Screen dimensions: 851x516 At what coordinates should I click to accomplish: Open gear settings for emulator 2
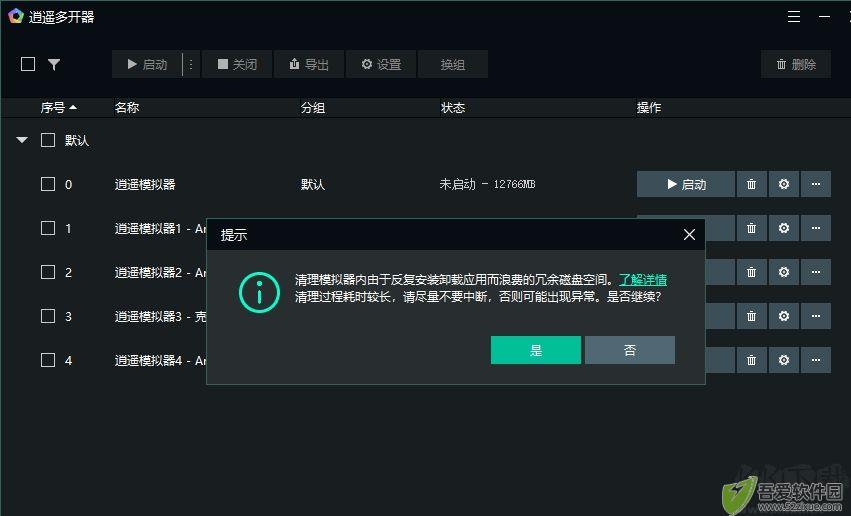click(783, 272)
